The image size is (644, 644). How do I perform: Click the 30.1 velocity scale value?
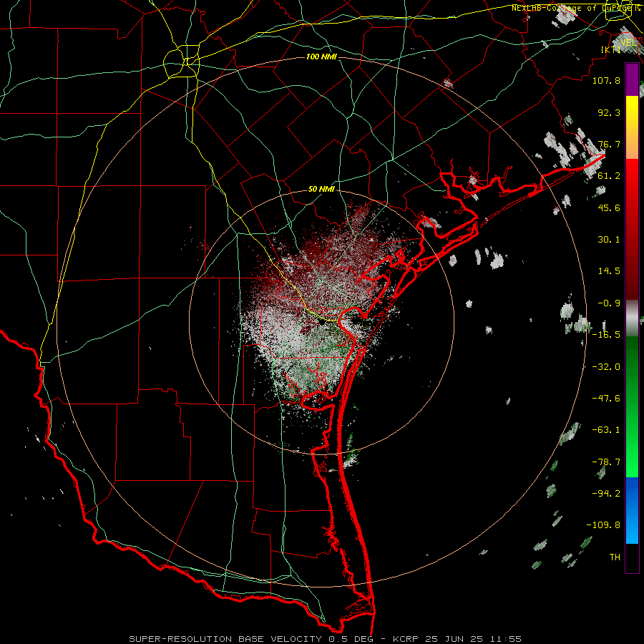pos(609,240)
